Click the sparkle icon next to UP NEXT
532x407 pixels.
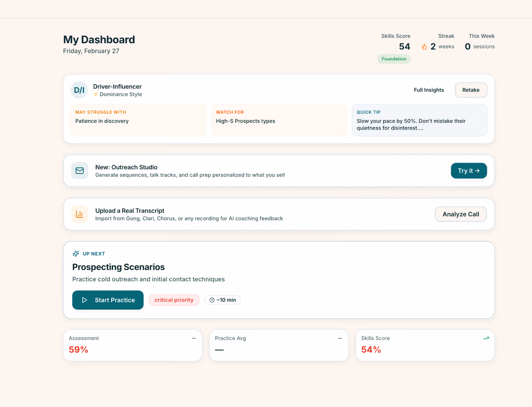tap(76, 253)
